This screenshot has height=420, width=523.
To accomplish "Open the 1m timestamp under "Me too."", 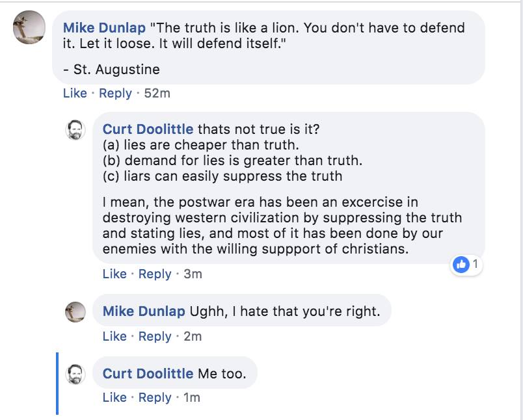I will pyautogui.click(x=191, y=397).
